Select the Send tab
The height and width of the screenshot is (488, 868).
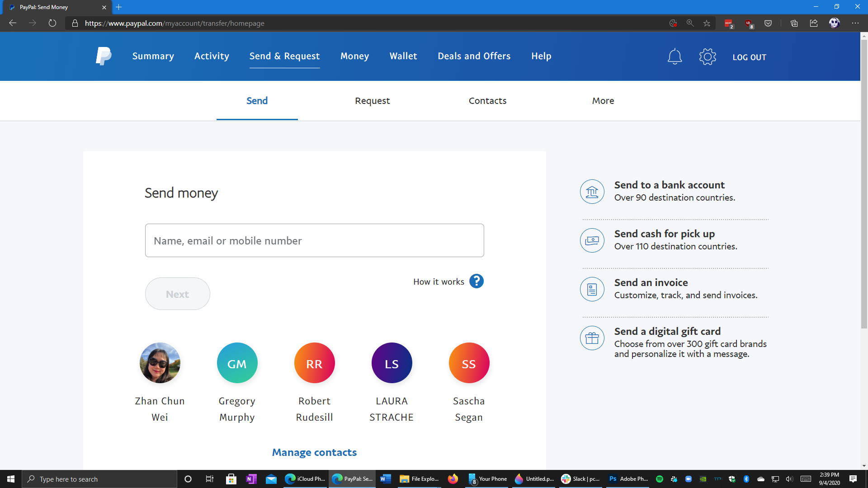pyautogui.click(x=258, y=100)
